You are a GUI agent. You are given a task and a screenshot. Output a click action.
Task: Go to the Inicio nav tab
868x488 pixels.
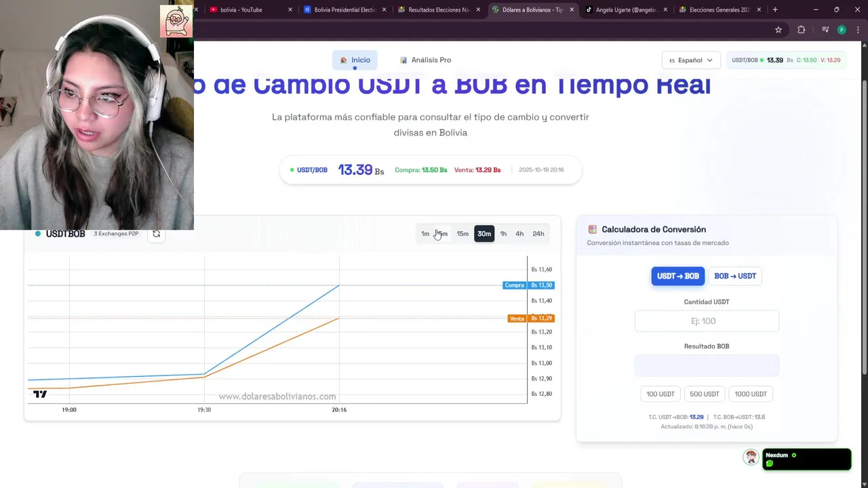[355, 60]
